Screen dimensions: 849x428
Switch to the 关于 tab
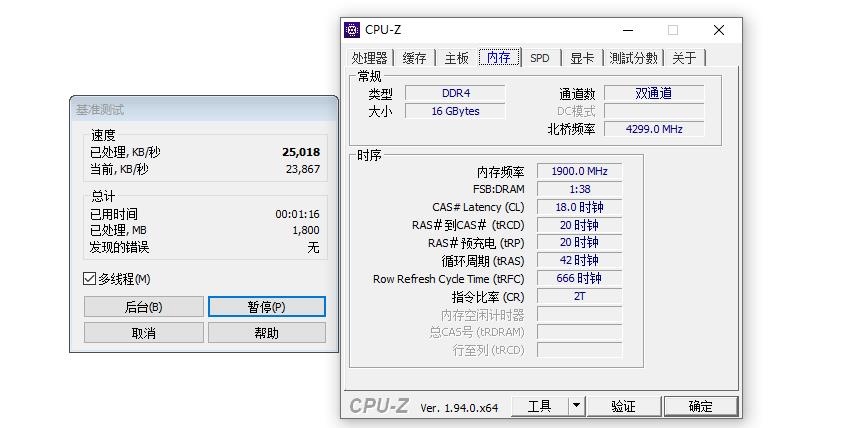coord(684,58)
